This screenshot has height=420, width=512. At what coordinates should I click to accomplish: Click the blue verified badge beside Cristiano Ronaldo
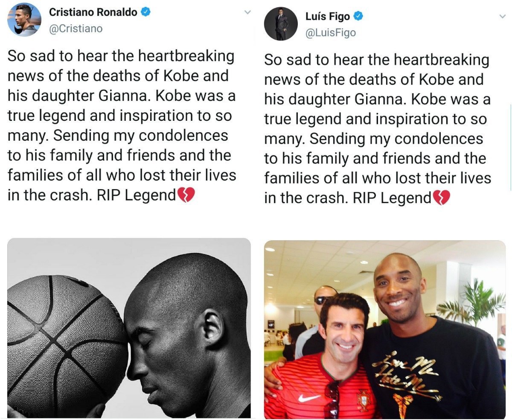(x=145, y=12)
